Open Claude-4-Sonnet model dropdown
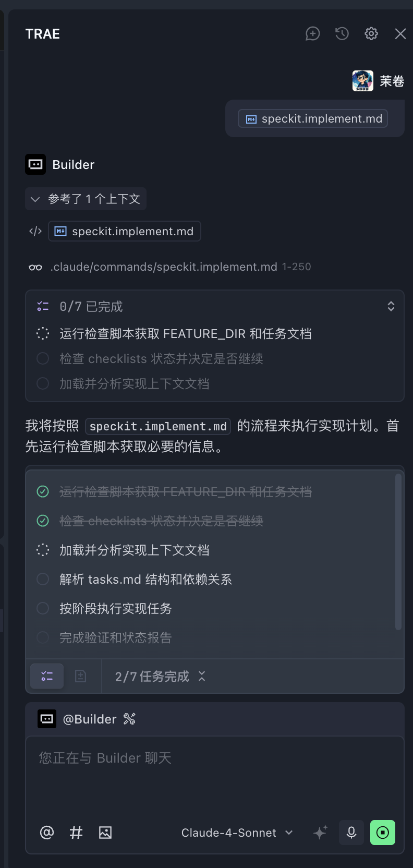This screenshot has width=413, height=868. click(x=237, y=833)
